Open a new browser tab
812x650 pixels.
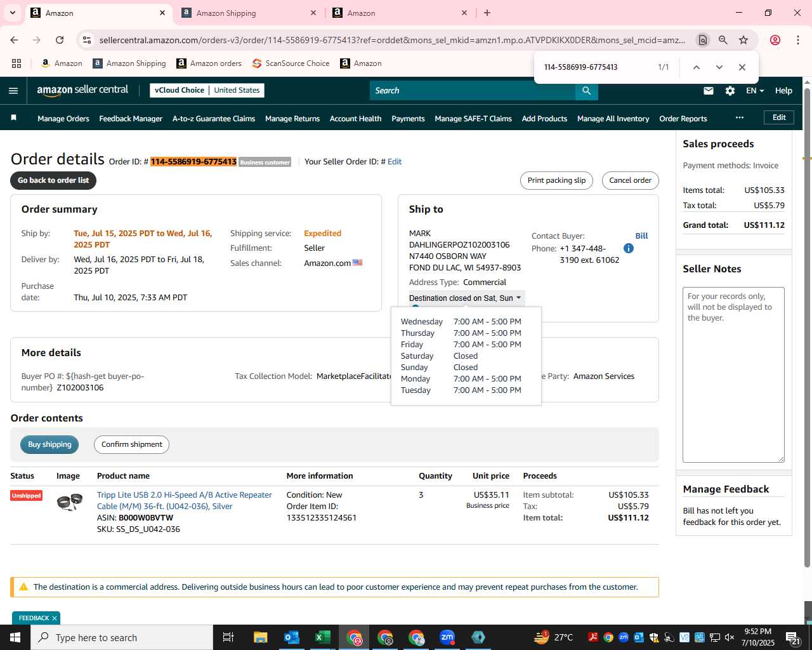click(487, 13)
